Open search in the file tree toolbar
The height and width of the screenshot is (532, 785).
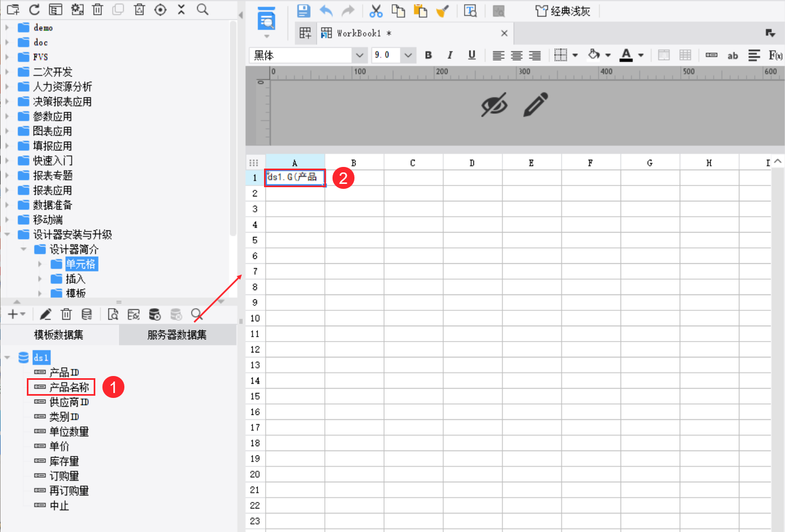[x=203, y=9]
